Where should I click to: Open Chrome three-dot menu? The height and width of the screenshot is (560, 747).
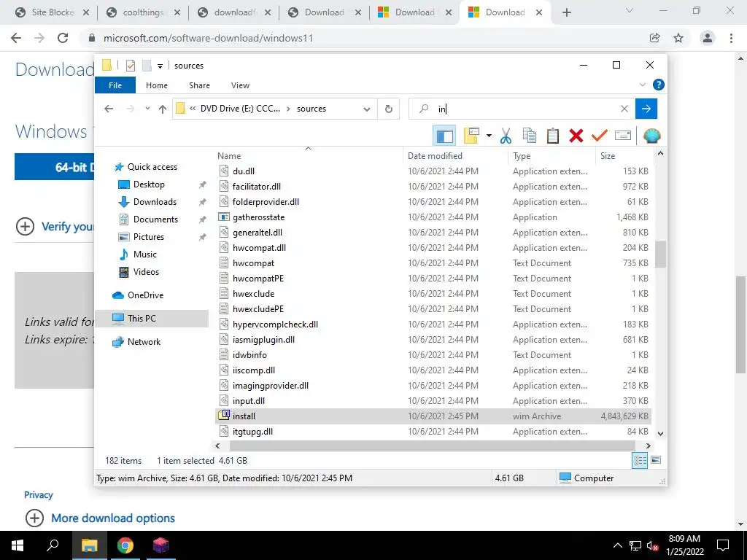coord(731,38)
